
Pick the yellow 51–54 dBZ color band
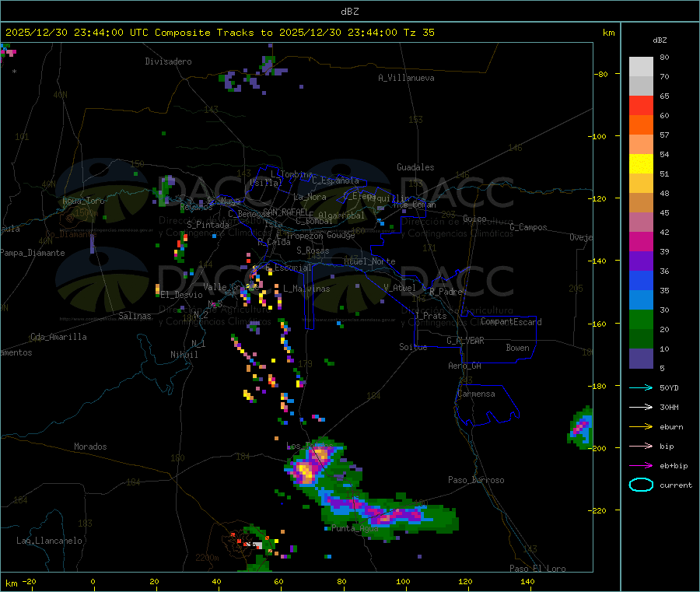pyautogui.click(x=641, y=164)
